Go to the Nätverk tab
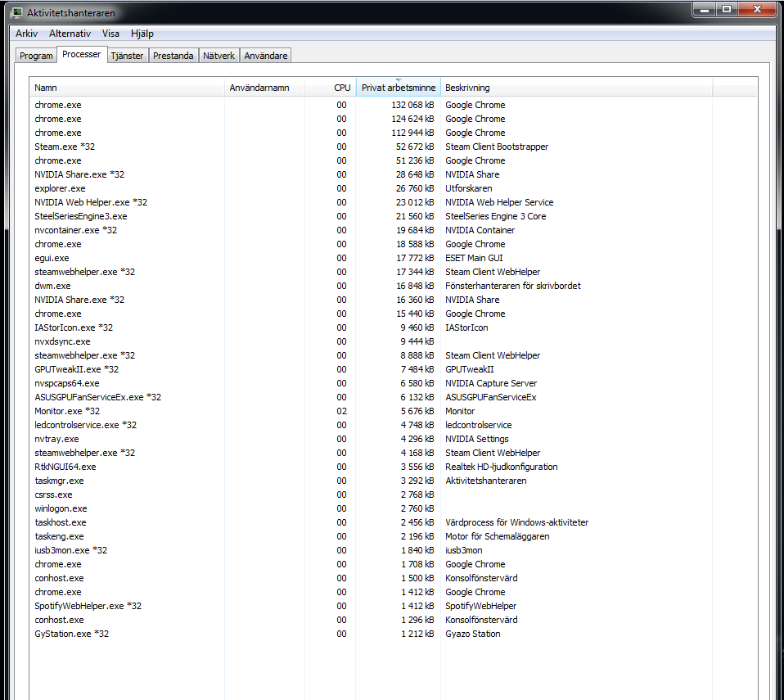784x700 pixels. coord(219,56)
